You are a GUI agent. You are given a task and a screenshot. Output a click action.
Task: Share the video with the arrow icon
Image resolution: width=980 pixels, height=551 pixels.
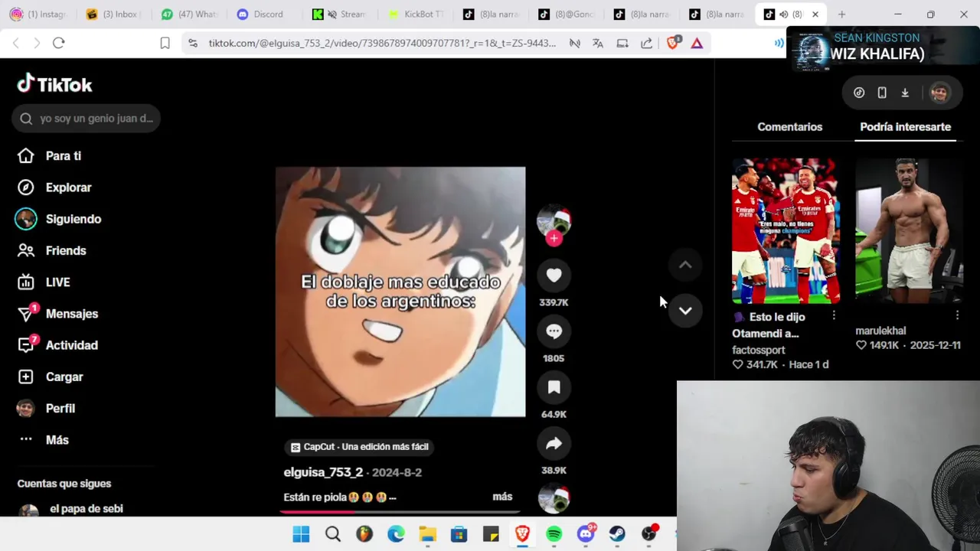click(554, 443)
